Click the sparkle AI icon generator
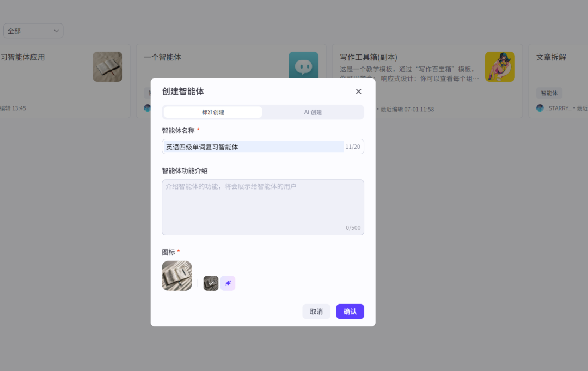 (228, 283)
